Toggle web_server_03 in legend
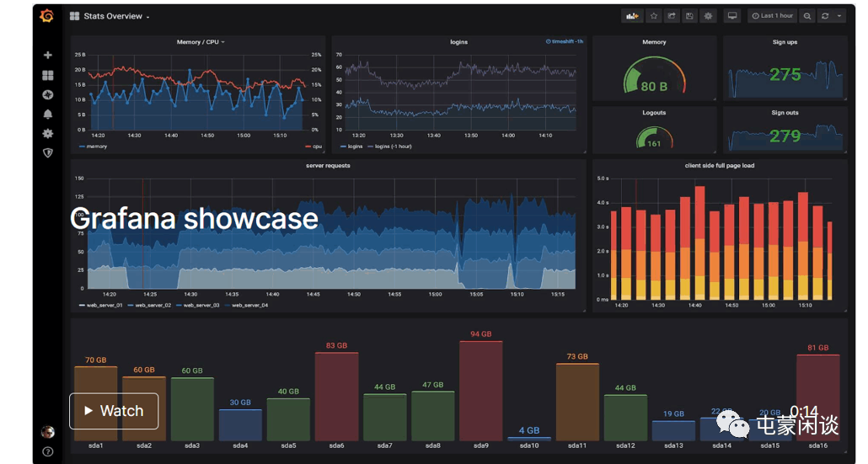Image resolution: width=868 pixels, height=464 pixels. pos(198,306)
